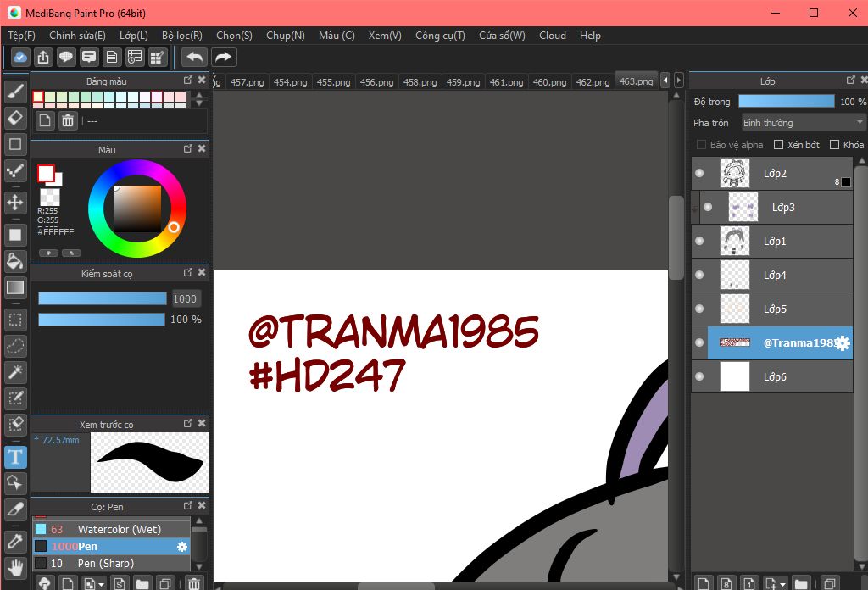Select the Pen (Sharp) brush

point(111,564)
